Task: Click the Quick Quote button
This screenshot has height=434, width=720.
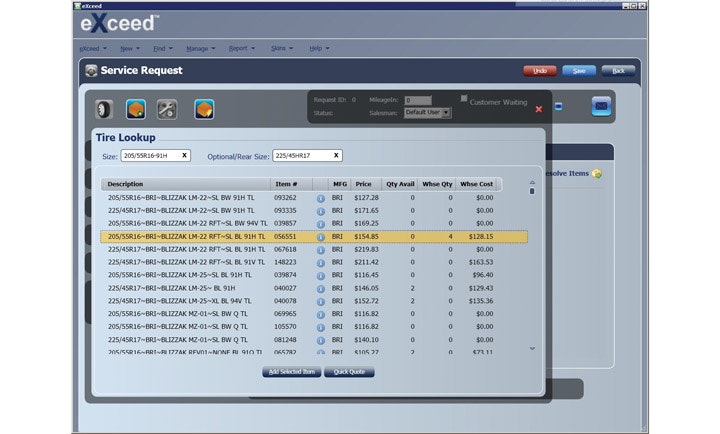Action: click(349, 372)
